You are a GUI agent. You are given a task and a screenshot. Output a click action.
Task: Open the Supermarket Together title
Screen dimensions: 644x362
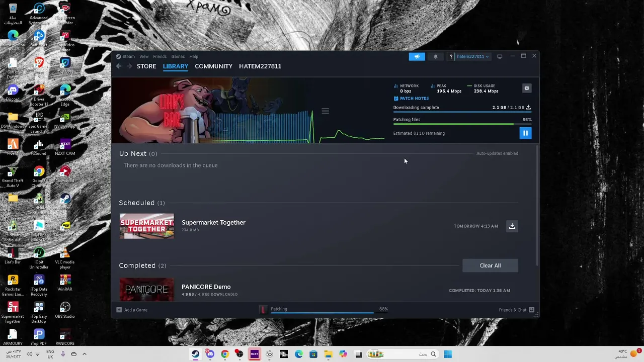213,222
